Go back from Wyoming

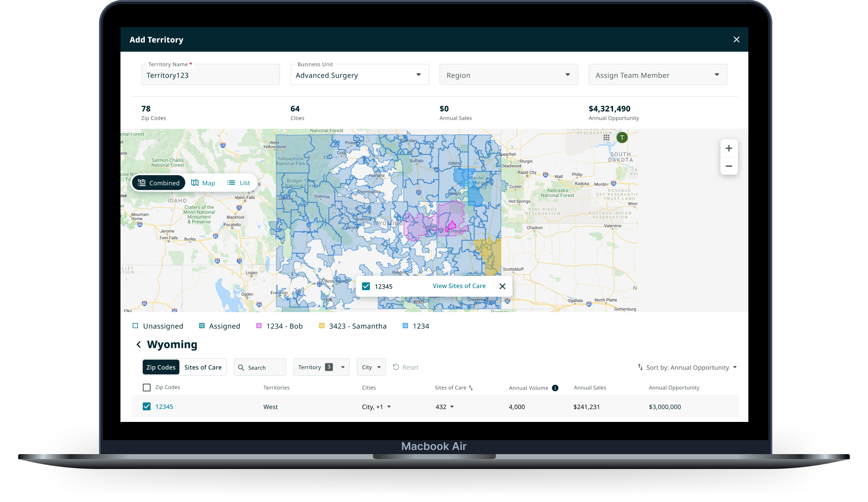[x=139, y=344]
